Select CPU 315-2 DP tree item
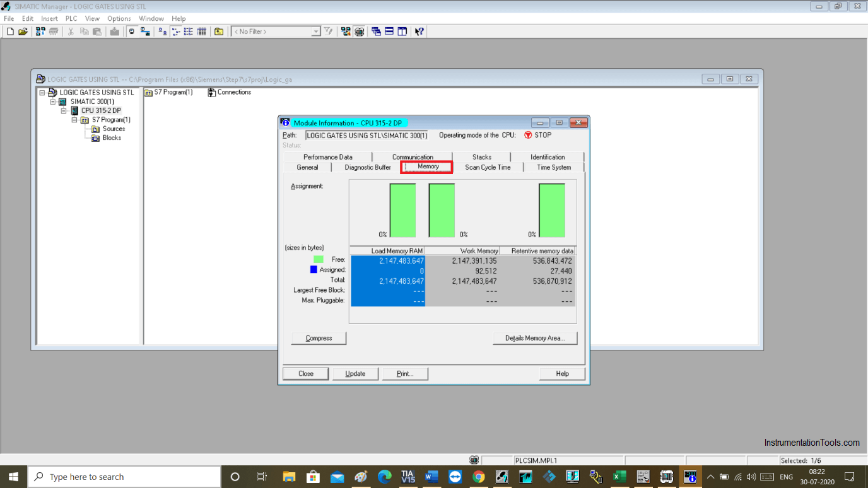 click(x=101, y=110)
